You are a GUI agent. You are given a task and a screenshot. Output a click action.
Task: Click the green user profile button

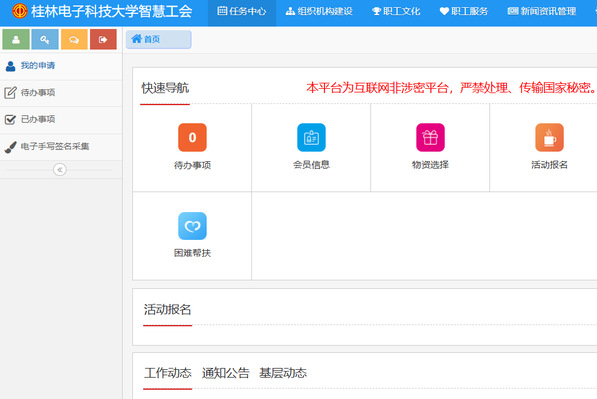point(16,39)
